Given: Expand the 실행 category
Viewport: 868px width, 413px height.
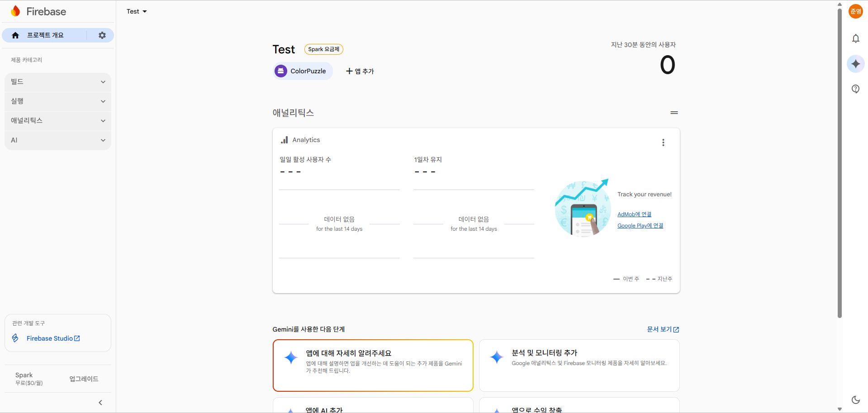Looking at the screenshot, I should [x=58, y=101].
